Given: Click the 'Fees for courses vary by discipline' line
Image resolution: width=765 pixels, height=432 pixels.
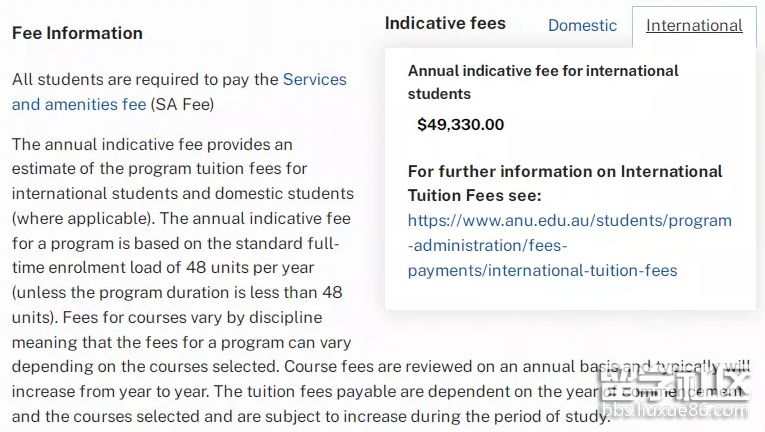Looking at the screenshot, I should coord(166,318).
